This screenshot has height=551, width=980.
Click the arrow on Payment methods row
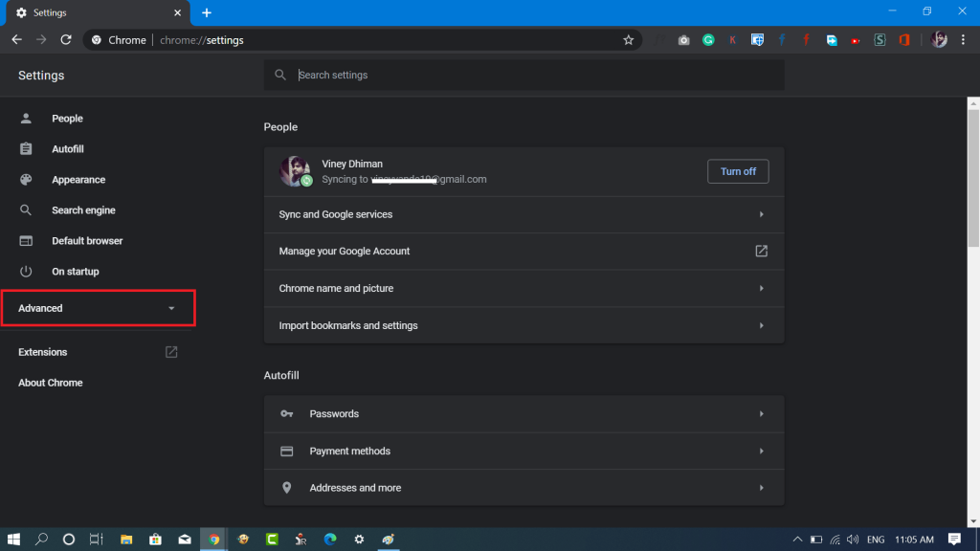pos(761,452)
